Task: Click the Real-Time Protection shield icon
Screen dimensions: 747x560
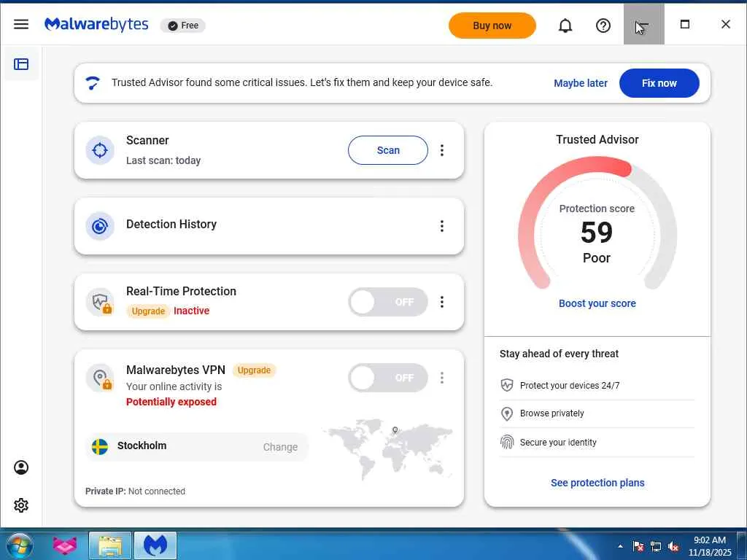Action: point(99,302)
